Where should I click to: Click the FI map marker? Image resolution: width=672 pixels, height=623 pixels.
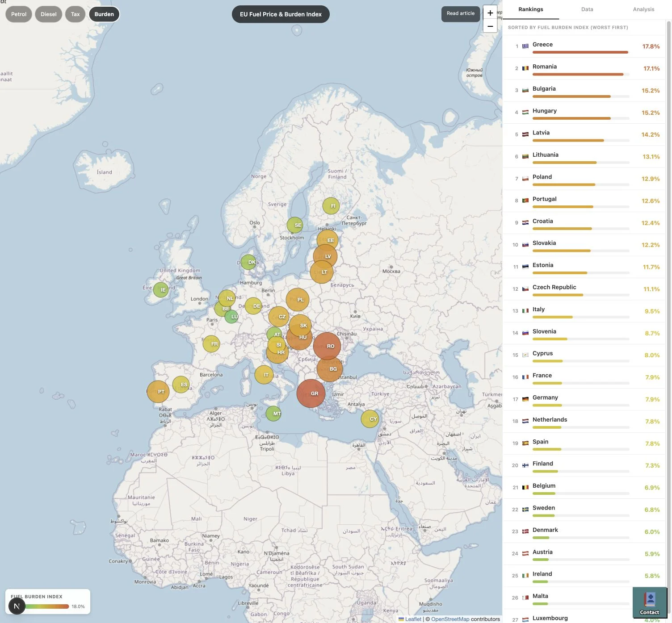coord(331,206)
